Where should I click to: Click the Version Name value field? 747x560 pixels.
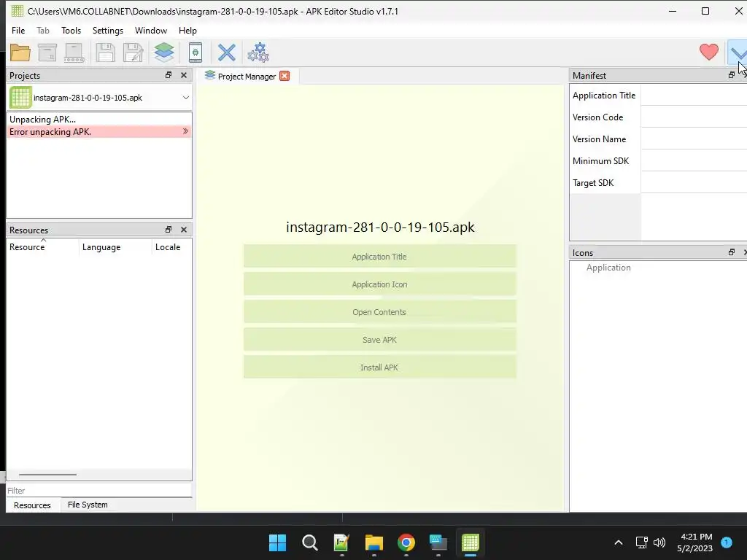[x=694, y=139]
